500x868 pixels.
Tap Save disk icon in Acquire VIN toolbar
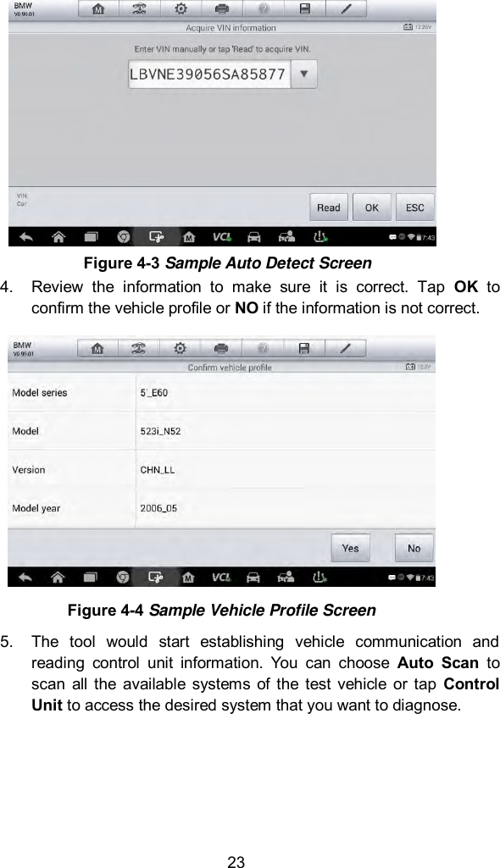(304, 8)
